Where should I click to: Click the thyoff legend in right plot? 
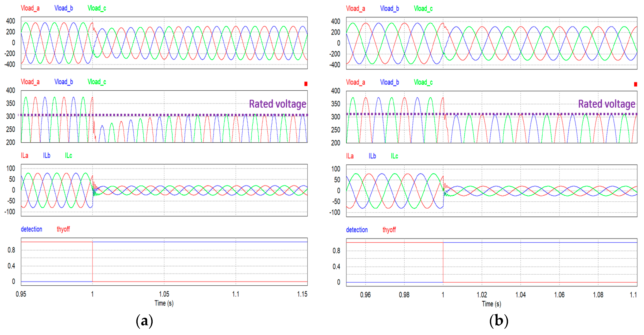tap(389, 230)
